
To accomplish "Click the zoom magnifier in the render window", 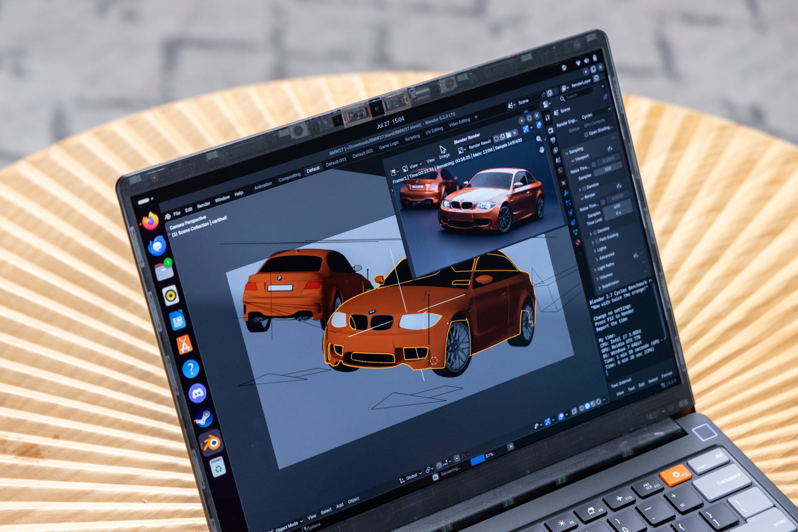I will [x=539, y=138].
